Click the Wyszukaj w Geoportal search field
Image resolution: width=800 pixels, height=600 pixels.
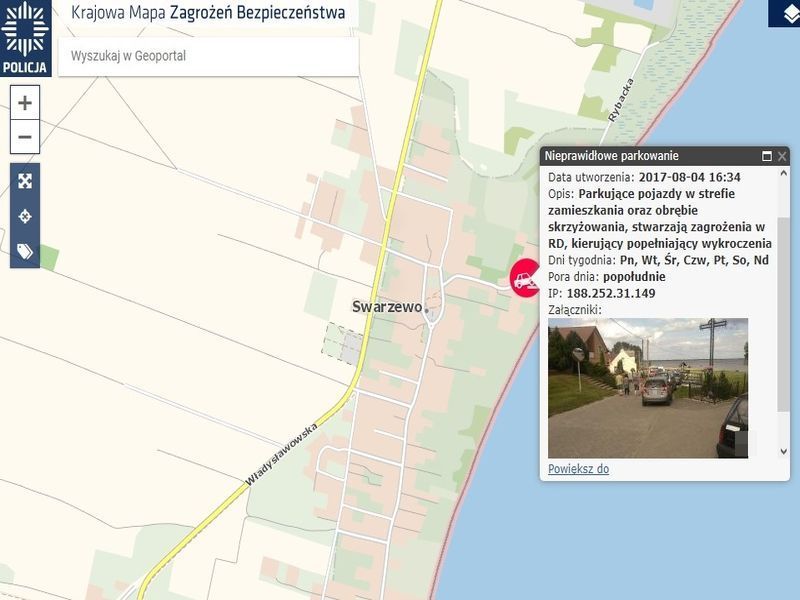coord(208,56)
